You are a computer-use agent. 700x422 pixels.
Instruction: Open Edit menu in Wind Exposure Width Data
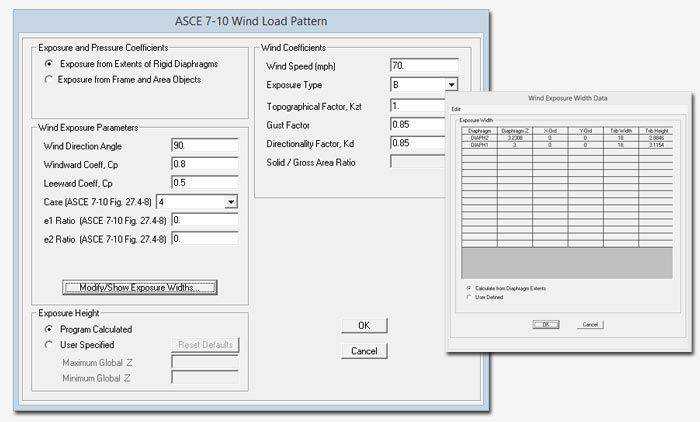coord(456,109)
